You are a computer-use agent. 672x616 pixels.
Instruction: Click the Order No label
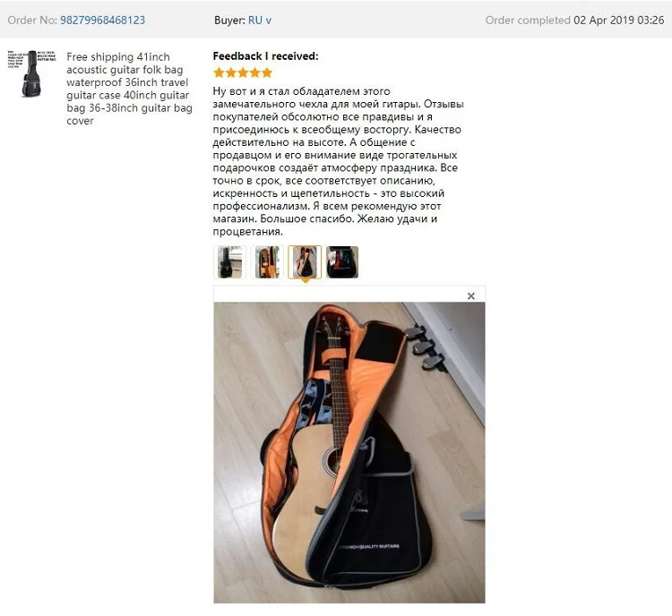(32, 20)
